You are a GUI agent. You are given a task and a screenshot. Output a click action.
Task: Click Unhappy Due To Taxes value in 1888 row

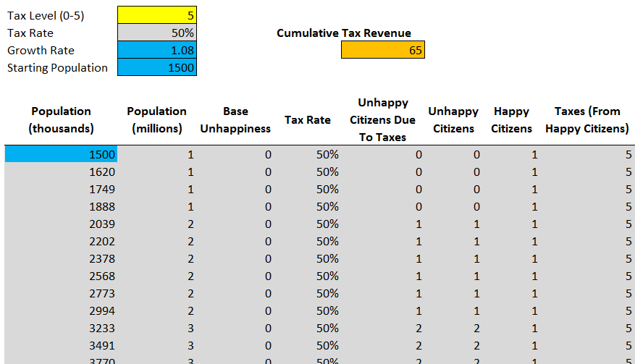coord(419,206)
